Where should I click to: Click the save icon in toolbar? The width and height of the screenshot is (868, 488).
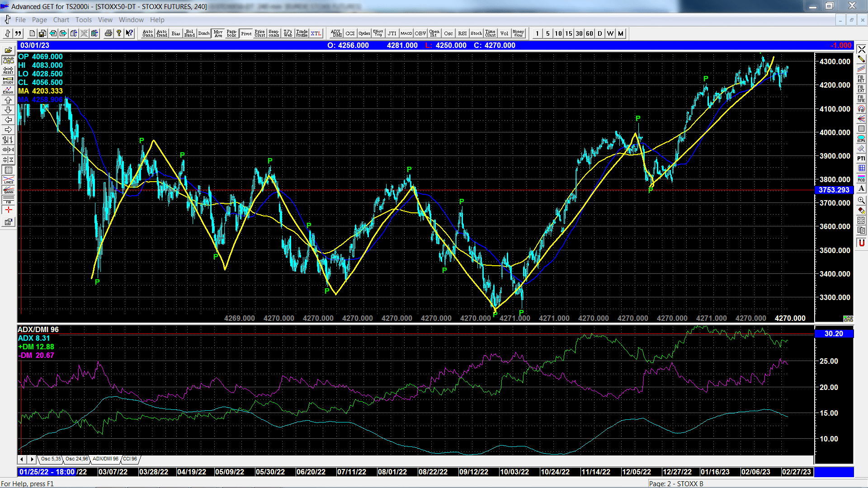[42, 33]
